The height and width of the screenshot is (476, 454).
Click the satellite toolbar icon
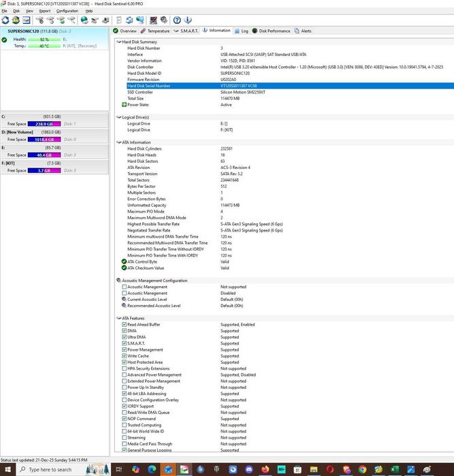click(95, 20)
